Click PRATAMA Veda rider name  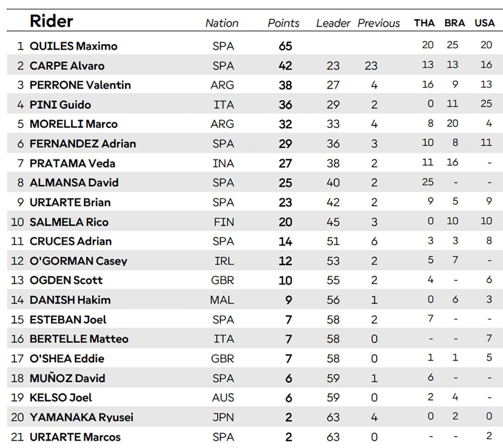(x=72, y=163)
